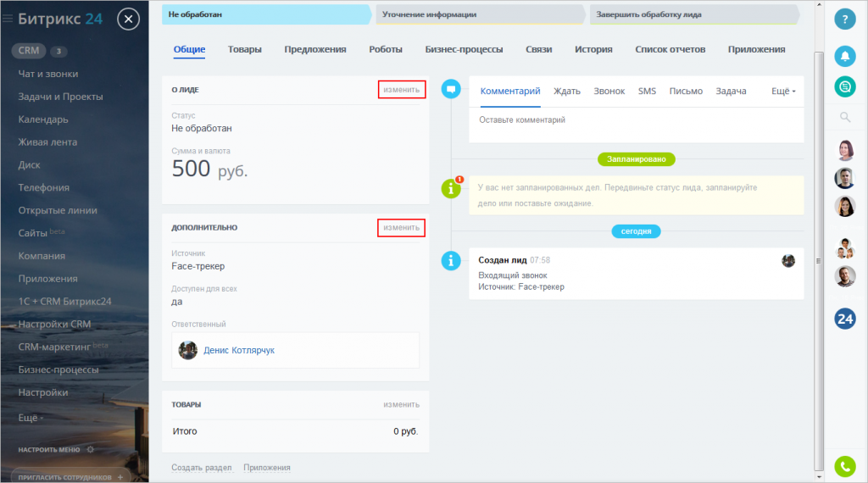Open Сайты beta menu item
Screen dimensions: 868x483
pos(41,233)
